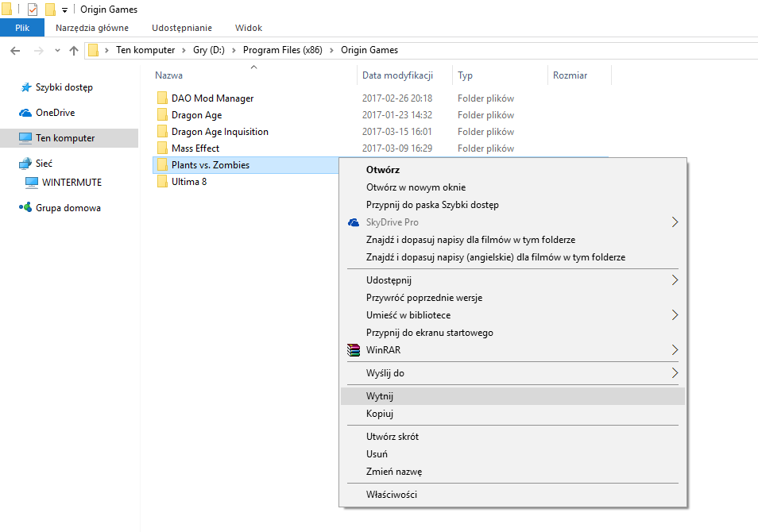Select the Dragon Age folder
758x532 pixels.
[196, 115]
